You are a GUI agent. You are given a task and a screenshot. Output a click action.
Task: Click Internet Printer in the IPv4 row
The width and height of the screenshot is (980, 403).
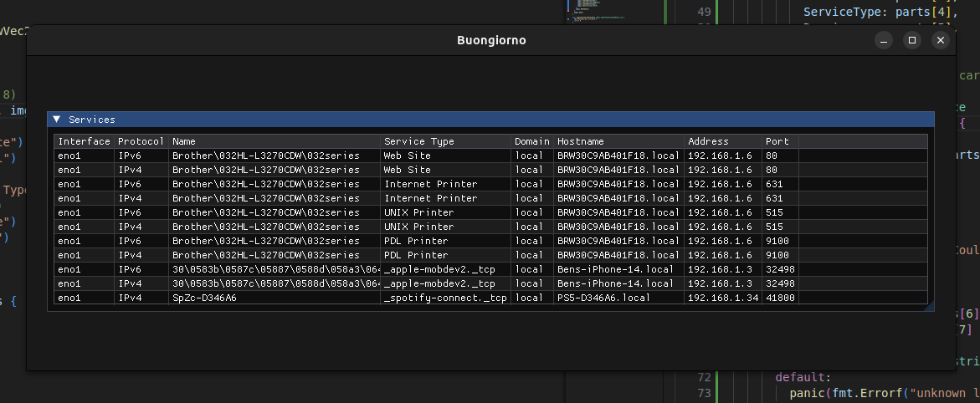pyautogui.click(x=431, y=198)
